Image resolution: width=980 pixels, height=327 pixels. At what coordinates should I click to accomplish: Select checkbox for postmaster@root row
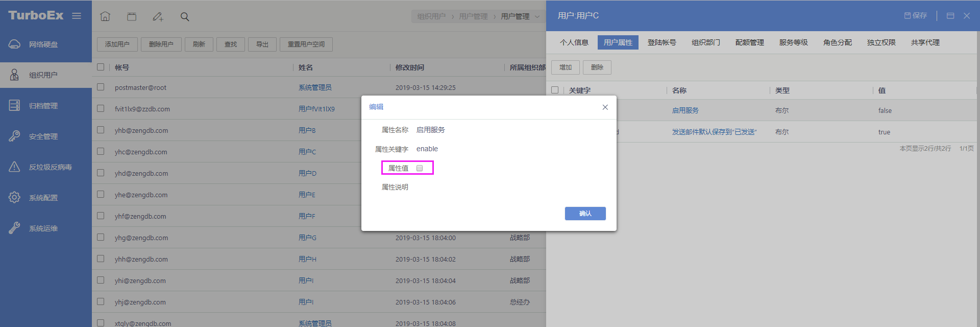[x=101, y=87]
